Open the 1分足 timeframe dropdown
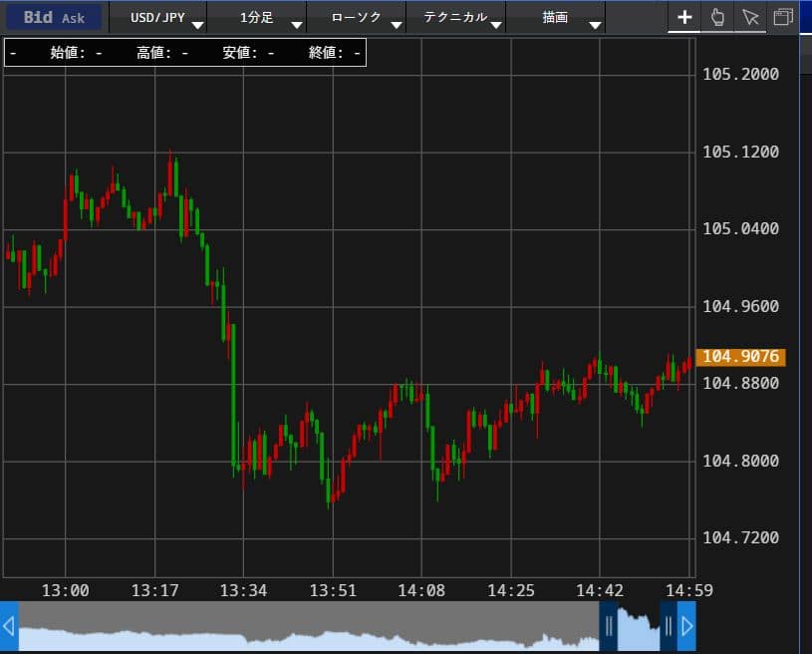This screenshot has width=812, height=654. coord(257,18)
